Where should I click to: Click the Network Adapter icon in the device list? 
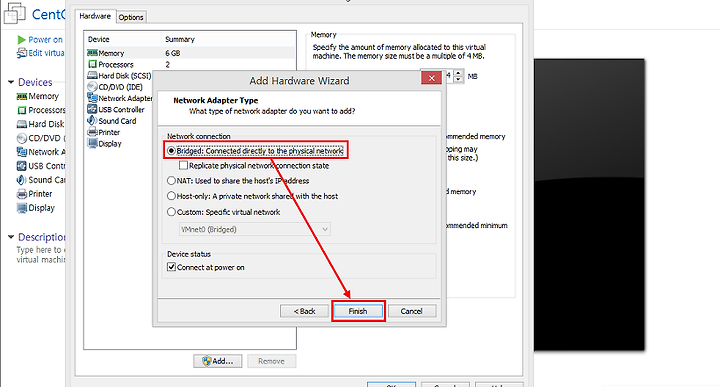(92, 98)
